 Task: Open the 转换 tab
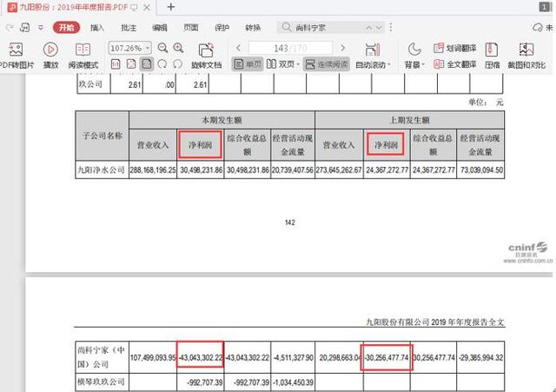click(253, 28)
